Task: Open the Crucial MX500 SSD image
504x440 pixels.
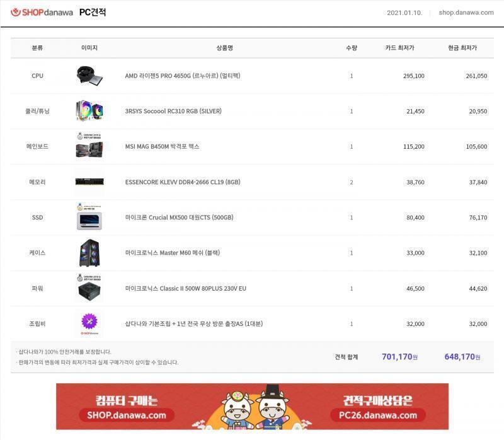Action: point(89,216)
